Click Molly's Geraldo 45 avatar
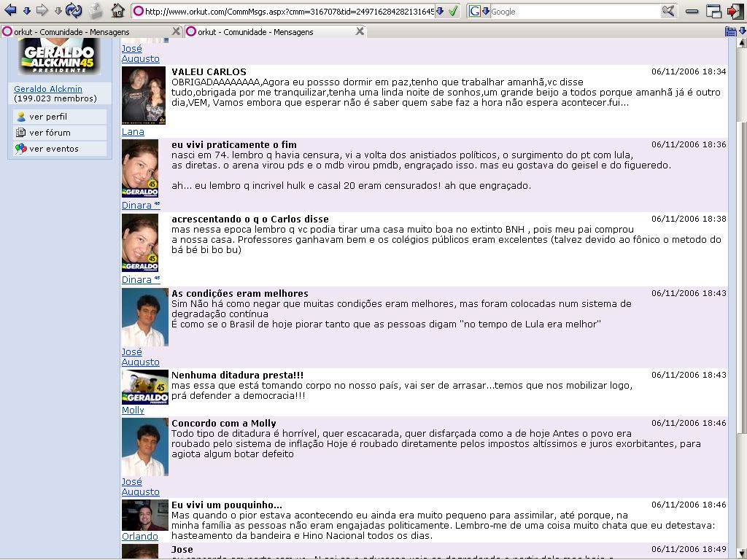Image resolution: width=747 pixels, height=560 pixels. pyautogui.click(x=145, y=387)
